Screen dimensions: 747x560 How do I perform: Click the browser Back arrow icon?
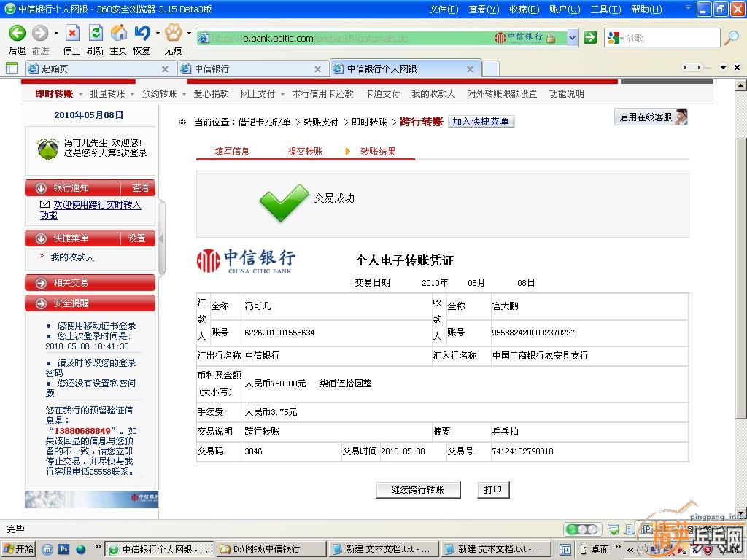point(17,34)
